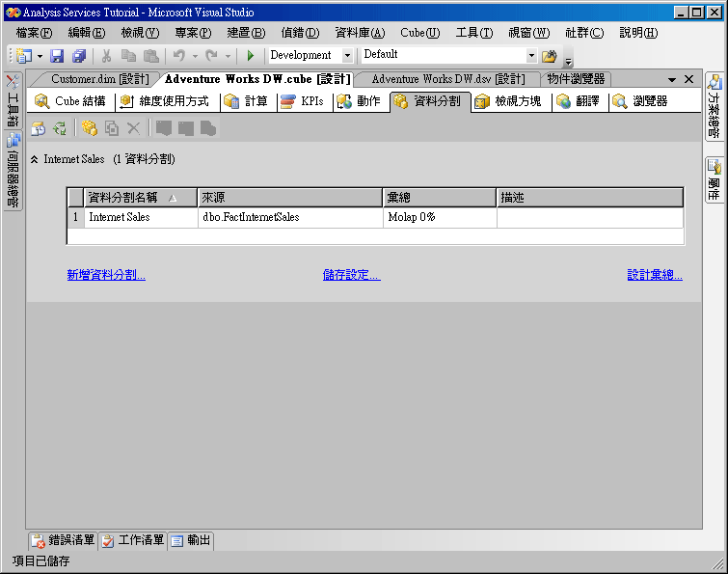Open the 偵錯(D) menu
The width and height of the screenshot is (728, 574).
click(300, 33)
